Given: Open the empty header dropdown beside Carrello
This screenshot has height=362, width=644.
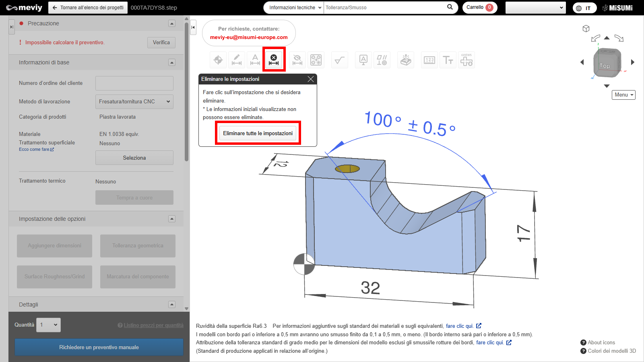Looking at the screenshot, I should click(536, 8).
